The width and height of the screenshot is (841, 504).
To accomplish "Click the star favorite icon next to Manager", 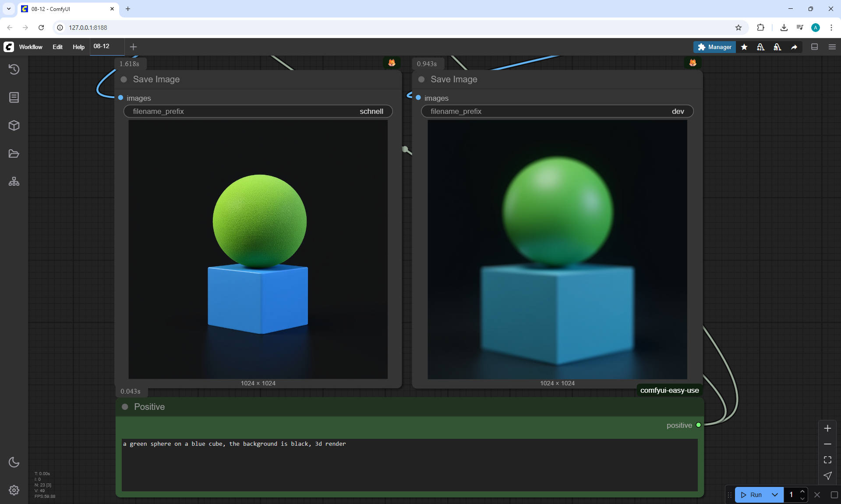I will pos(744,47).
